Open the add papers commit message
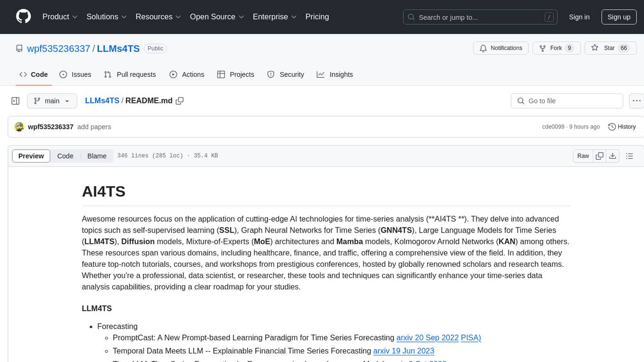 (94, 127)
